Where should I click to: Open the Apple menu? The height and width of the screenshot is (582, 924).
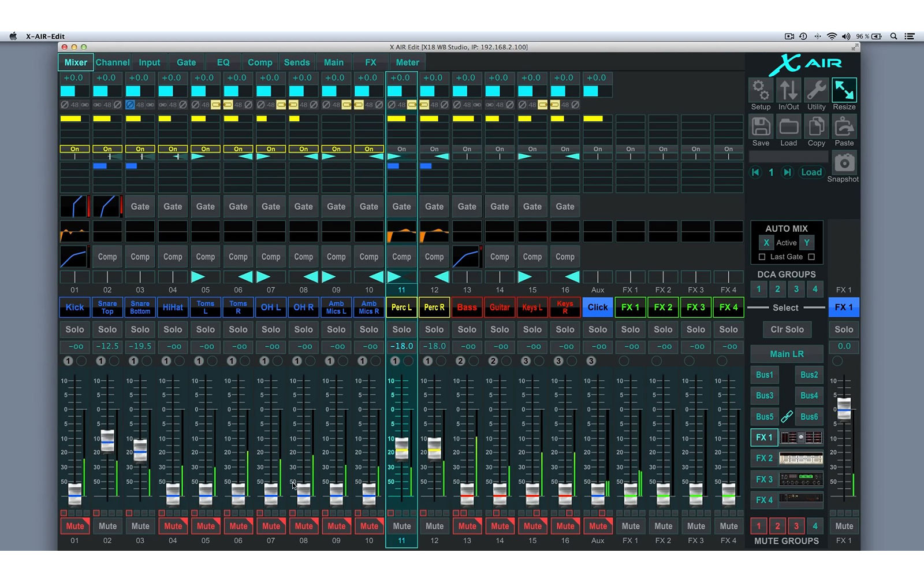(x=13, y=36)
